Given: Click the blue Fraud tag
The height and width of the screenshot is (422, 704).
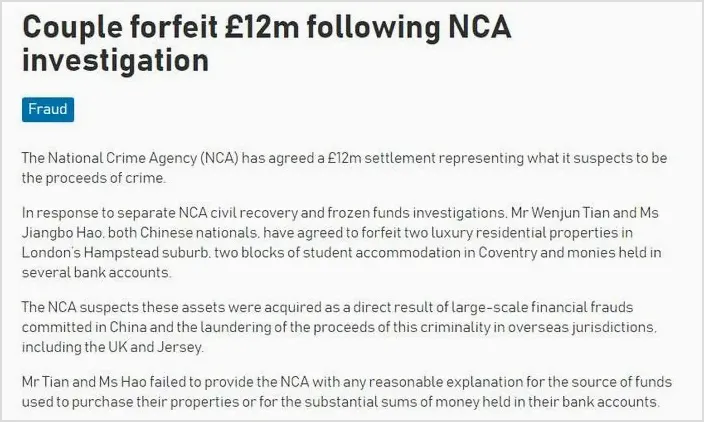Looking at the screenshot, I should [x=48, y=110].
